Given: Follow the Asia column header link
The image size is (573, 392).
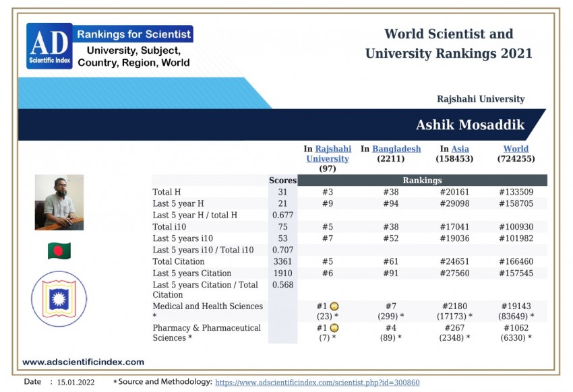Looking at the screenshot, I should click(460, 149).
